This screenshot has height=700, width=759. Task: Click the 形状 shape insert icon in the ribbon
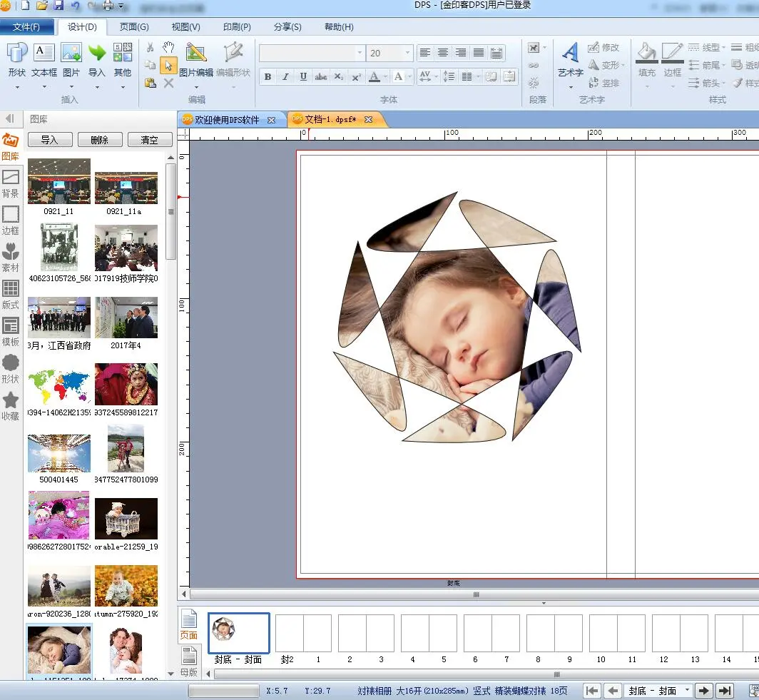[x=16, y=52]
